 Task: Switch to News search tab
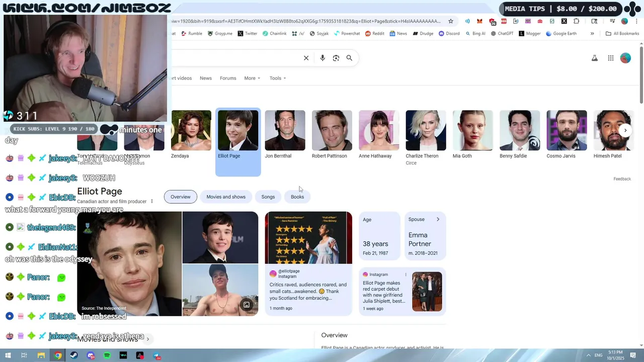click(206, 78)
